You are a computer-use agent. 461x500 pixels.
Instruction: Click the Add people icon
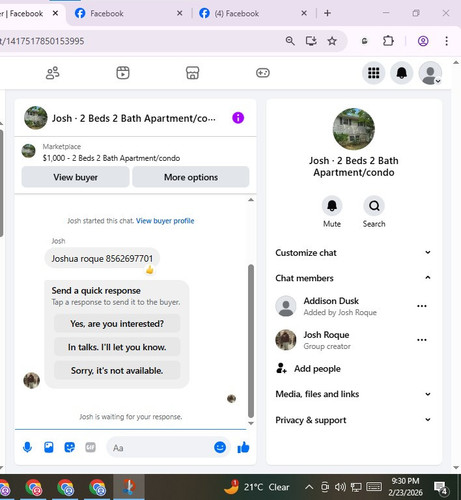(x=281, y=368)
